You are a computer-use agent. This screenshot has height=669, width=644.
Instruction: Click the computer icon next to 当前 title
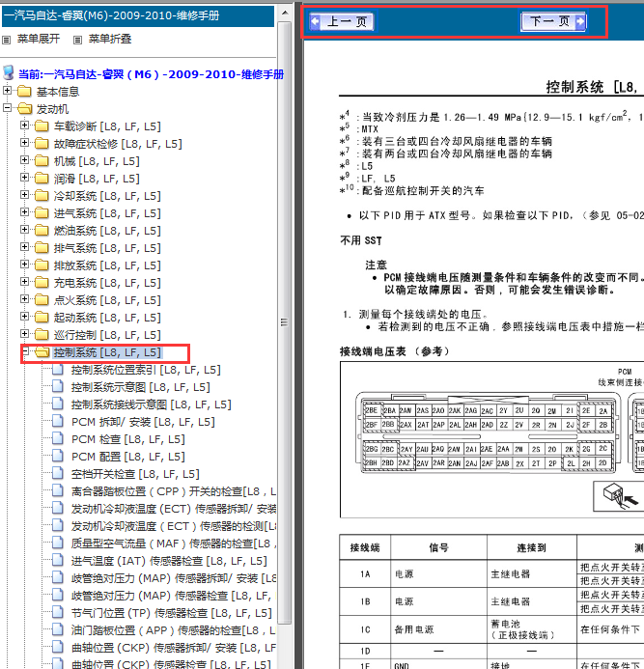pos(9,73)
